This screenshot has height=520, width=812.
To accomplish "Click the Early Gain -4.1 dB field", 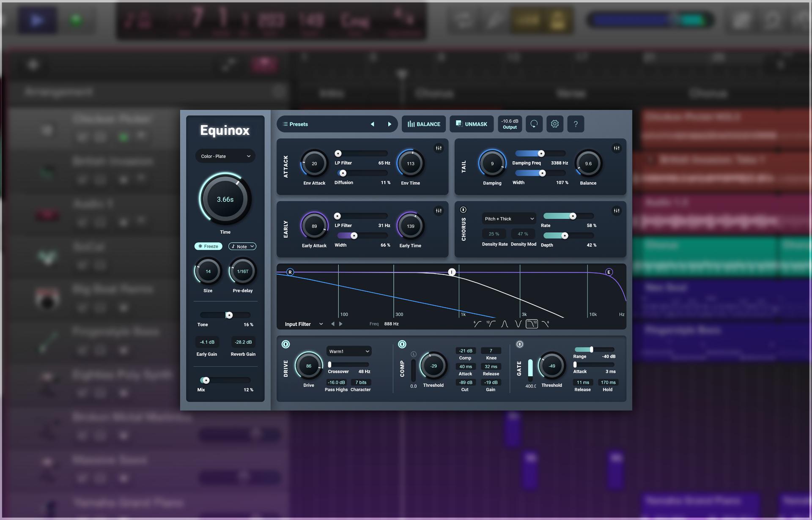I will (x=207, y=342).
